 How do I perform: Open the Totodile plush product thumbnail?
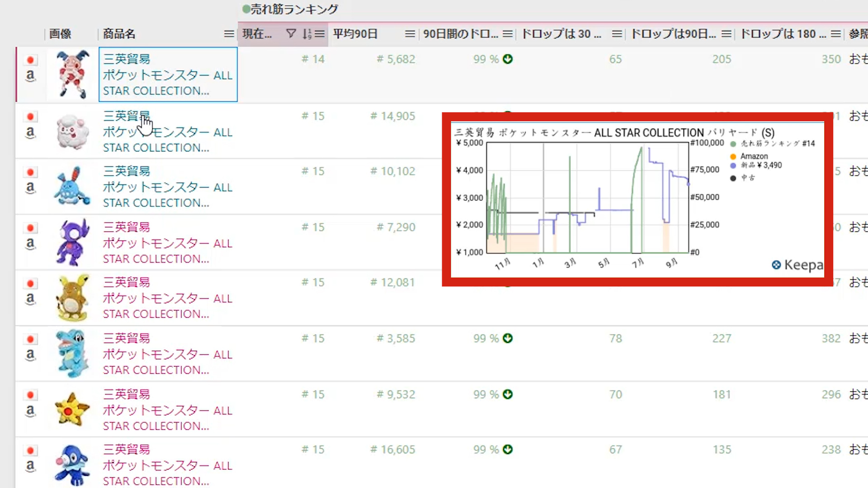point(72,354)
